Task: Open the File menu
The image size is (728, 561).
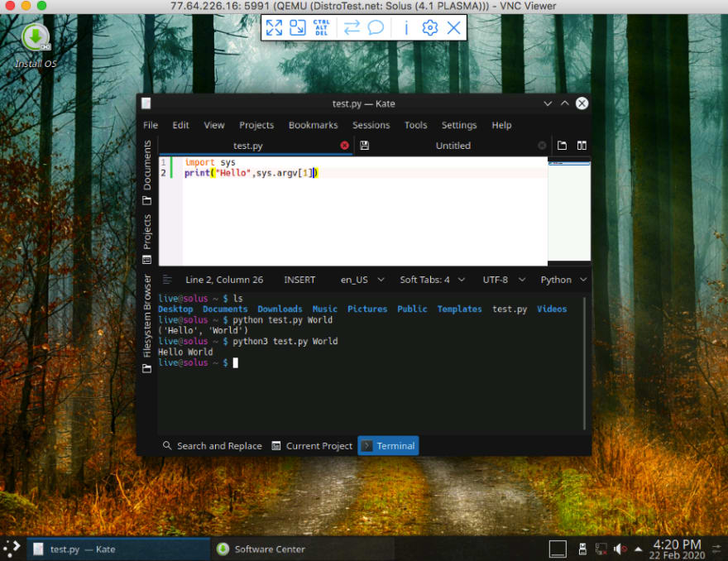Action: click(151, 125)
